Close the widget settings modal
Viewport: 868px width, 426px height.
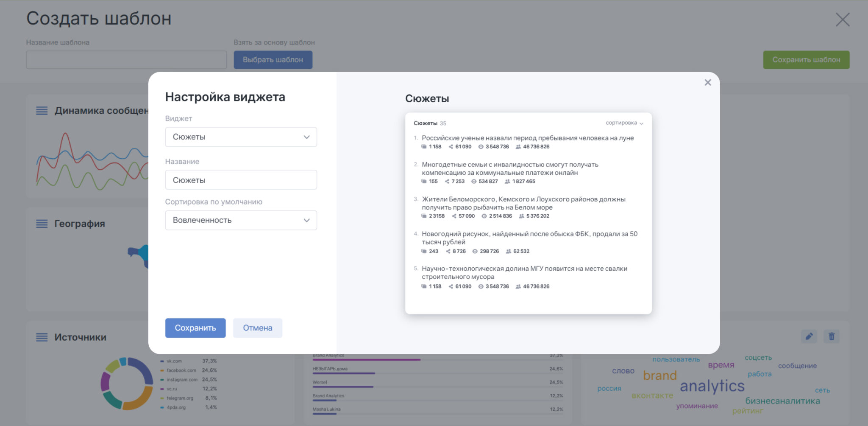707,83
